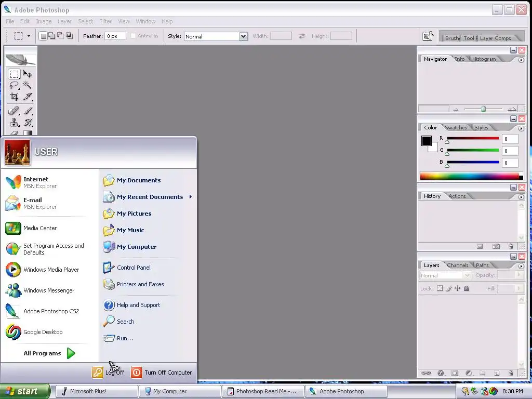The height and width of the screenshot is (399, 532).
Task: Expand All Programs in Start menu
Action: pyautogui.click(x=49, y=353)
